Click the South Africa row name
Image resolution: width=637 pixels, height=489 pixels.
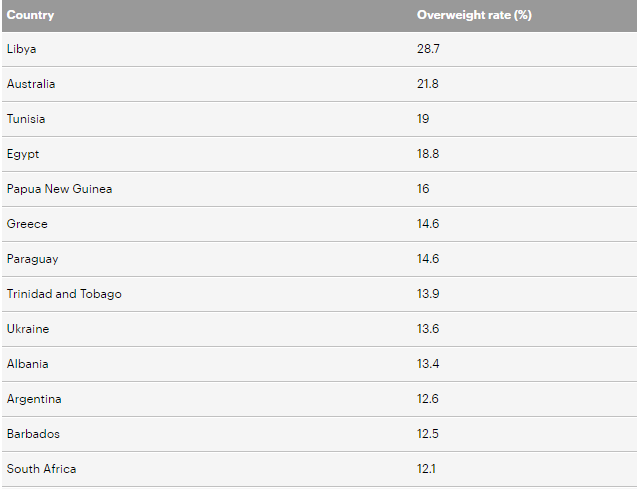[41, 469]
